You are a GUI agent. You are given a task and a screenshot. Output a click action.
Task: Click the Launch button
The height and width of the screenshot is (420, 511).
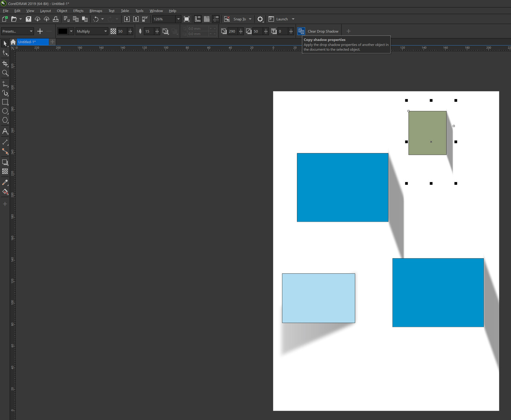tap(282, 19)
